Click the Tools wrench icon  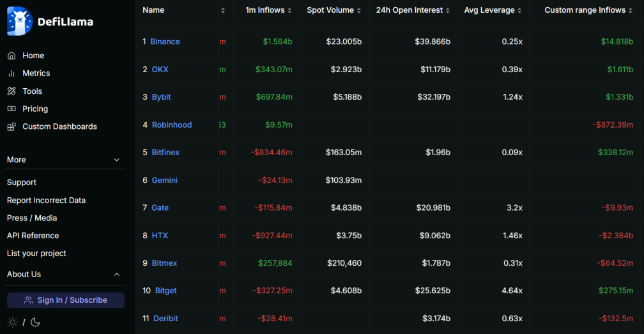click(11, 91)
